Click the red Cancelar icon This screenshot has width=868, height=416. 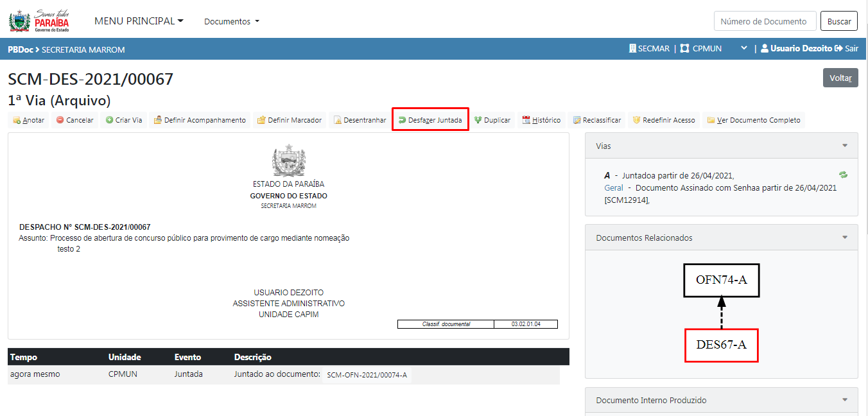60,120
